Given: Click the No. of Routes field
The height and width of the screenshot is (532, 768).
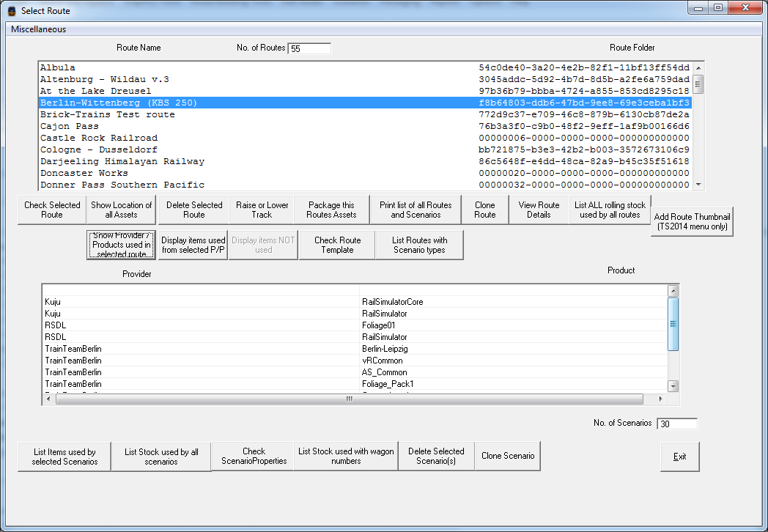Looking at the screenshot, I should coord(309,49).
